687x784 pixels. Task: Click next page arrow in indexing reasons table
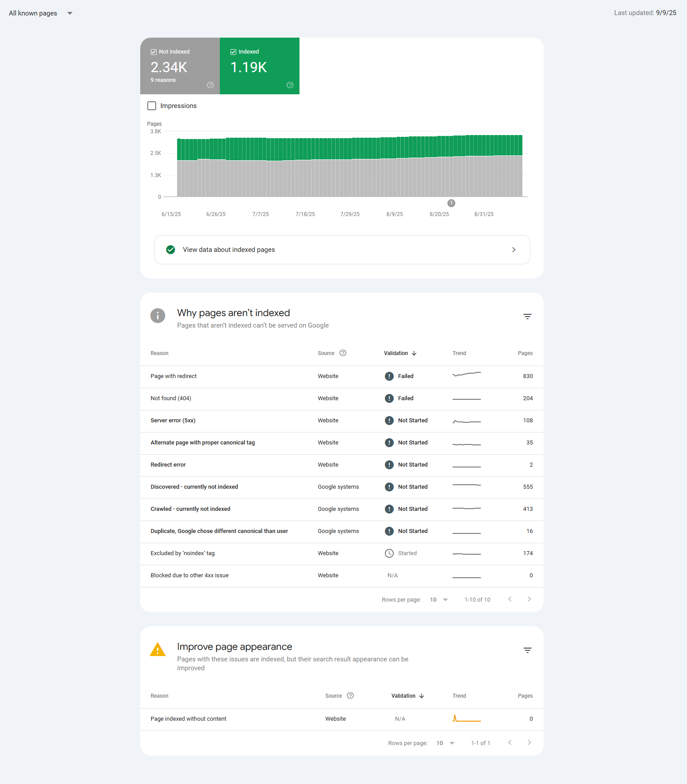point(529,599)
